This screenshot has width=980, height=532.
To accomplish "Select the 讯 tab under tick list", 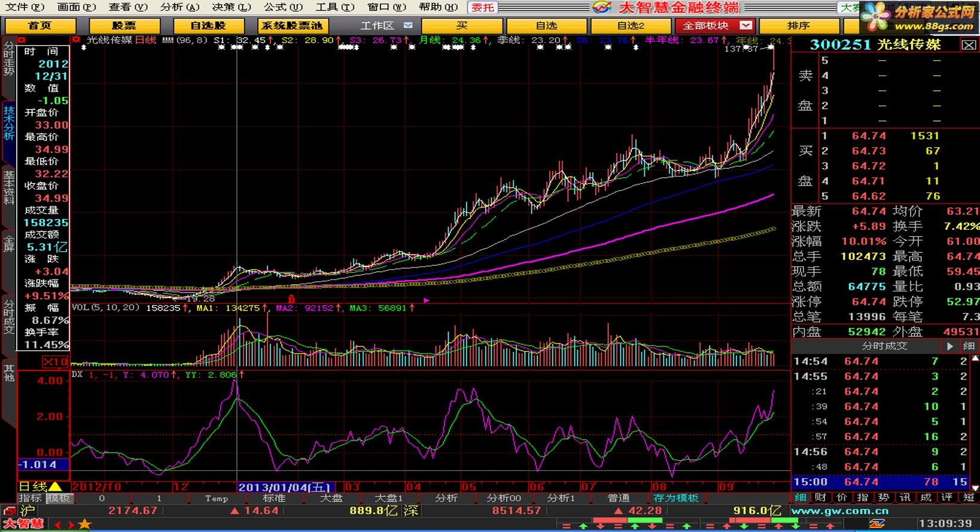I will (905, 497).
